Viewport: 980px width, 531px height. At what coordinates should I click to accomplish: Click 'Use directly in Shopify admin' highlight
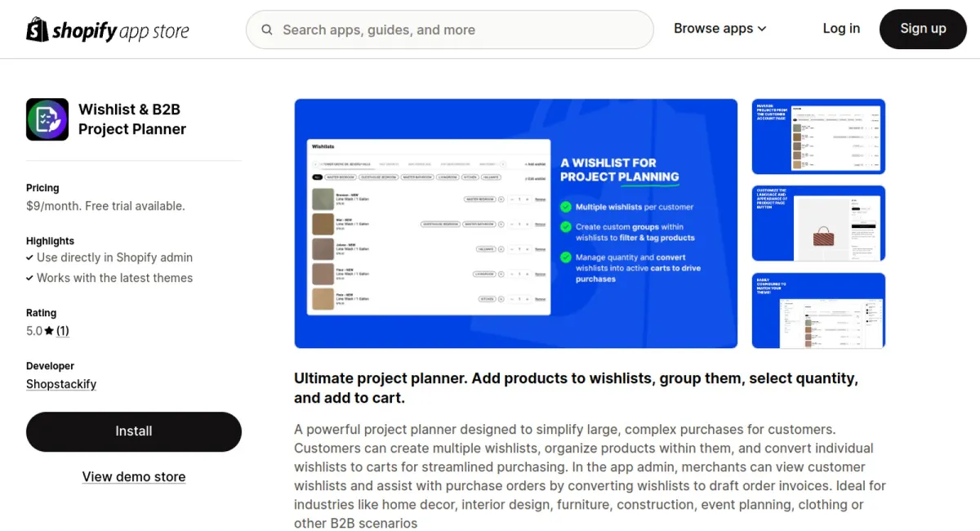click(x=114, y=257)
